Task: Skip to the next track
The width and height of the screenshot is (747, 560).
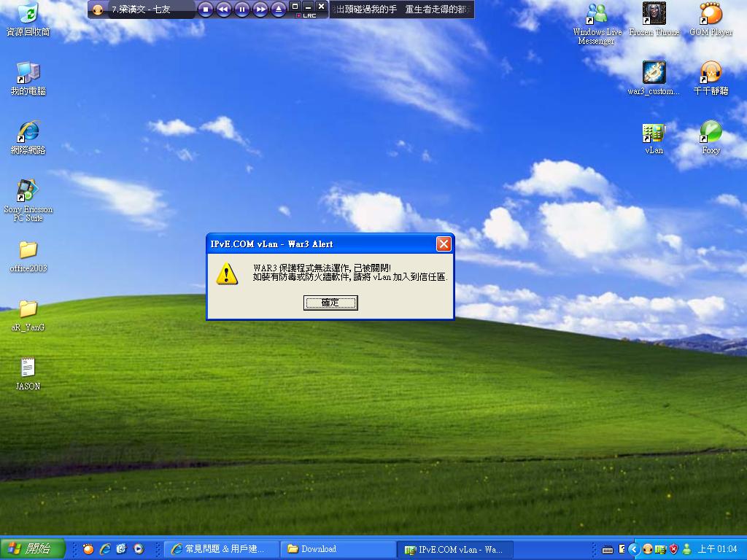Action: (260, 9)
